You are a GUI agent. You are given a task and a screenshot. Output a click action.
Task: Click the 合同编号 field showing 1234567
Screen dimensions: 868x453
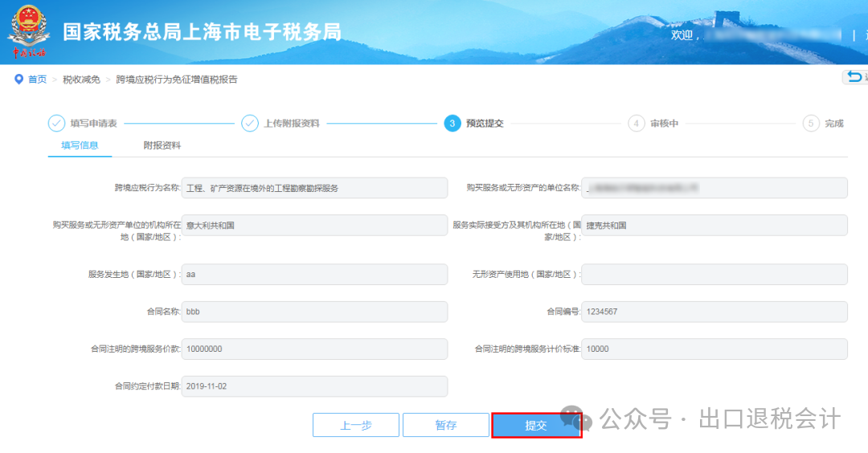[714, 312]
